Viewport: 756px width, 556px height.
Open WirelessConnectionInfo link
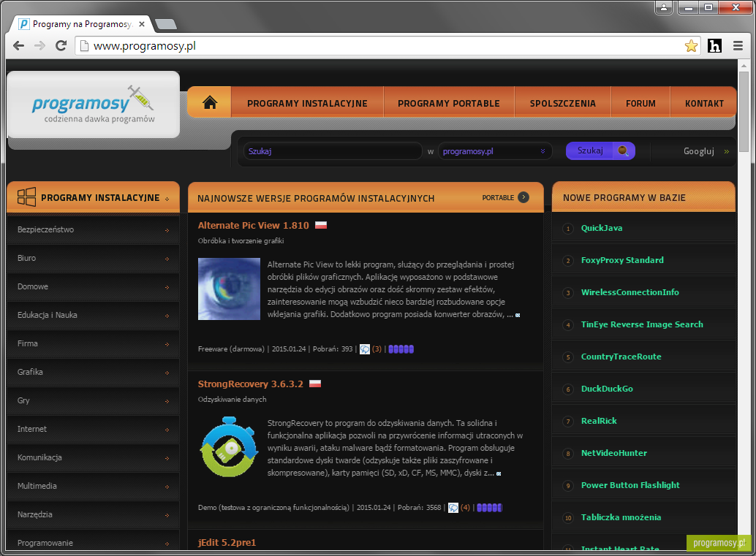pyautogui.click(x=630, y=292)
